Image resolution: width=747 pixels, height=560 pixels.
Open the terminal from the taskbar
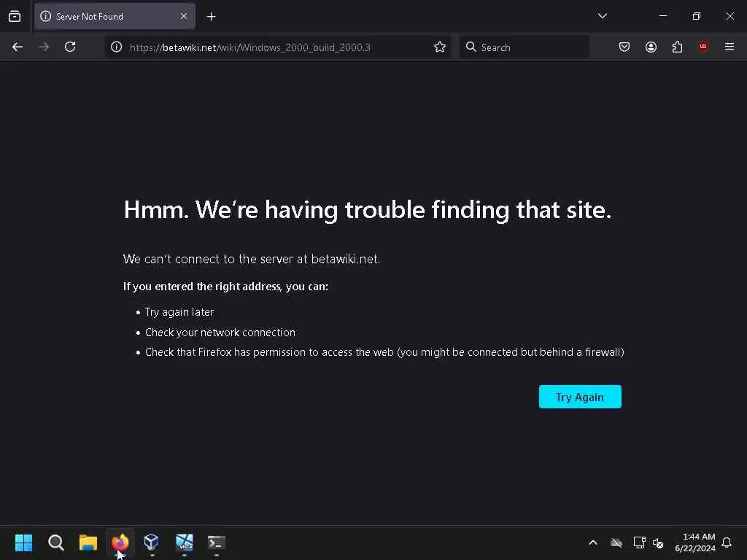216,542
